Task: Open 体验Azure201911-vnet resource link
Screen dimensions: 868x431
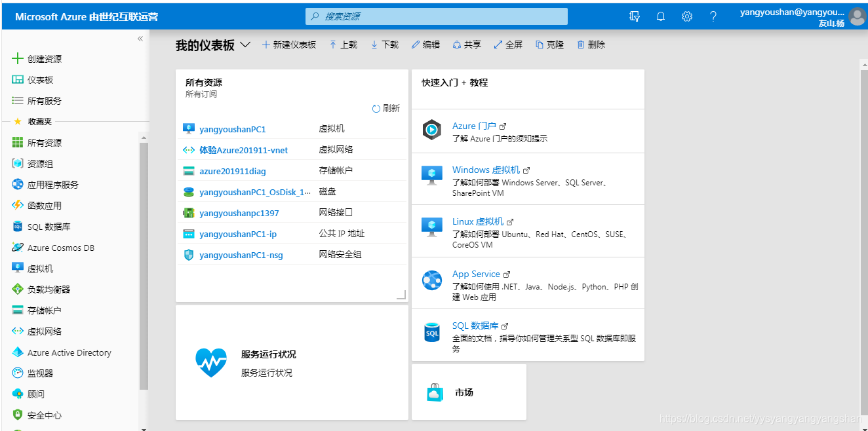Action: [244, 150]
